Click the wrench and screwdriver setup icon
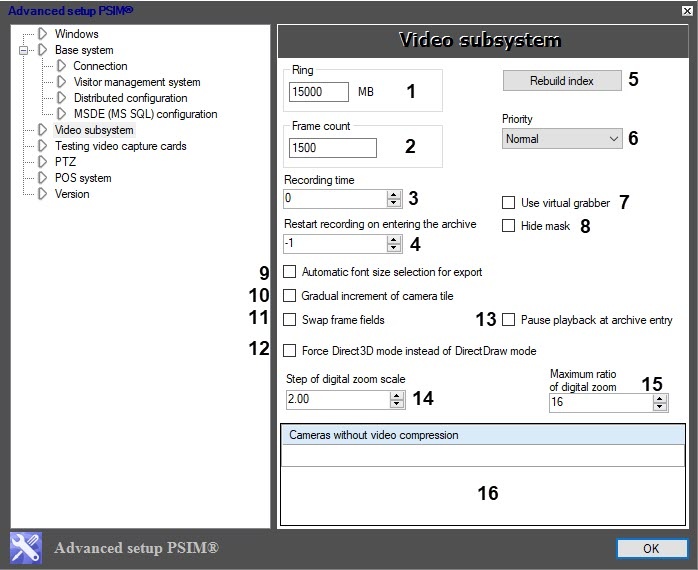 click(x=26, y=548)
